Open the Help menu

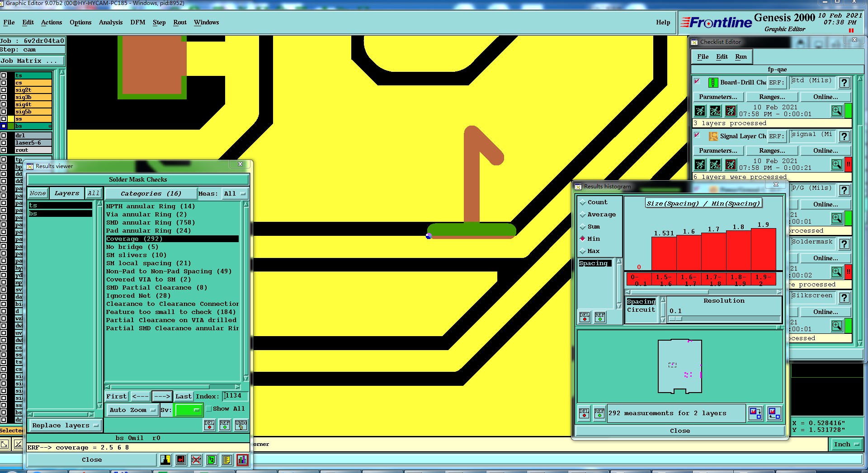663,23
